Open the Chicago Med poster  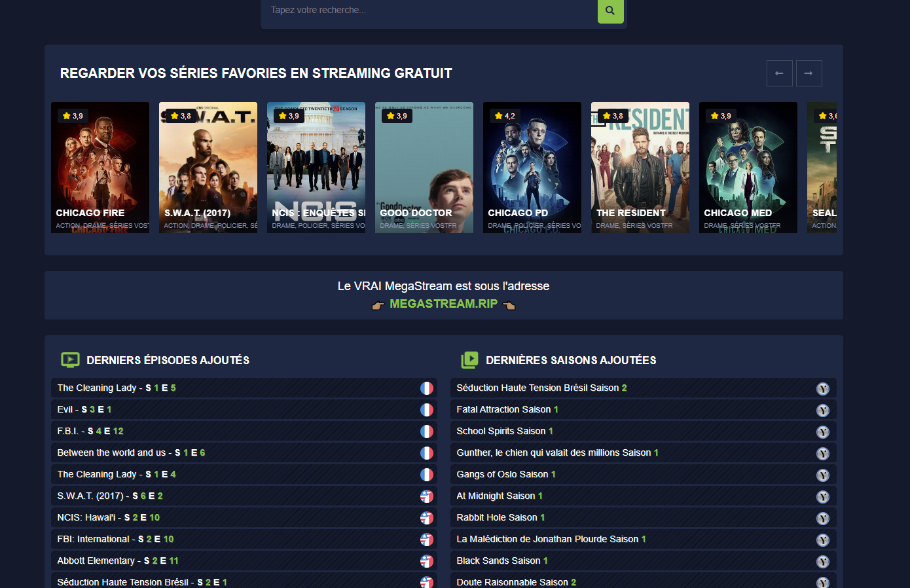click(748, 168)
